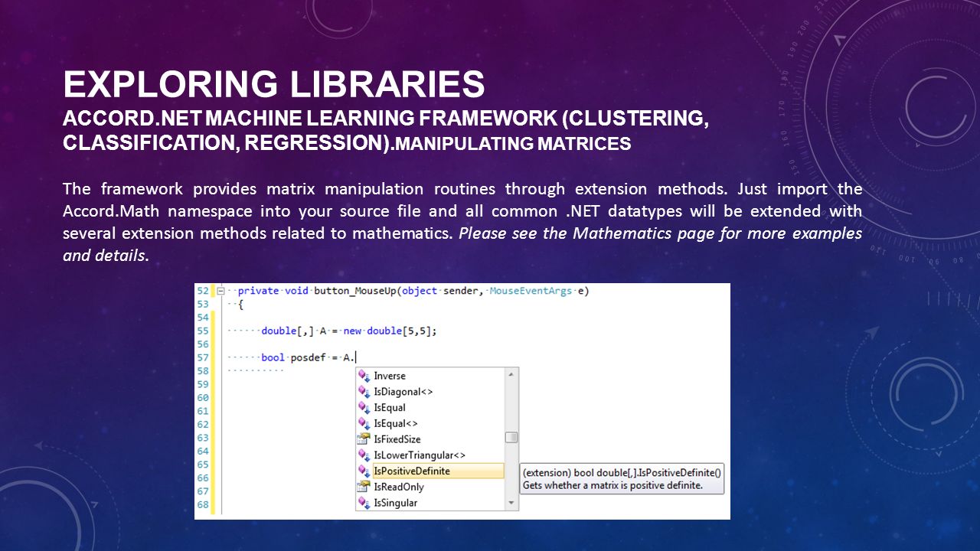Click line number 55 in the gutter
The height and width of the screenshot is (551, 980).
pyautogui.click(x=203, y=331)
